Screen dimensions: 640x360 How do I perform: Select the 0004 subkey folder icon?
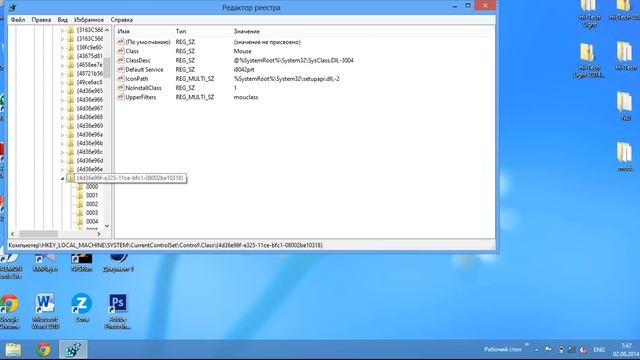80,221
